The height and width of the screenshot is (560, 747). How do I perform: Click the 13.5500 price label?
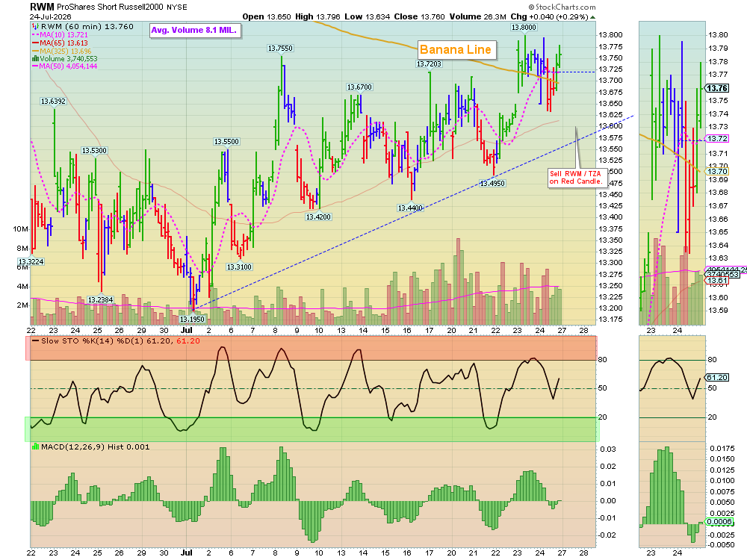pos(226,141)
